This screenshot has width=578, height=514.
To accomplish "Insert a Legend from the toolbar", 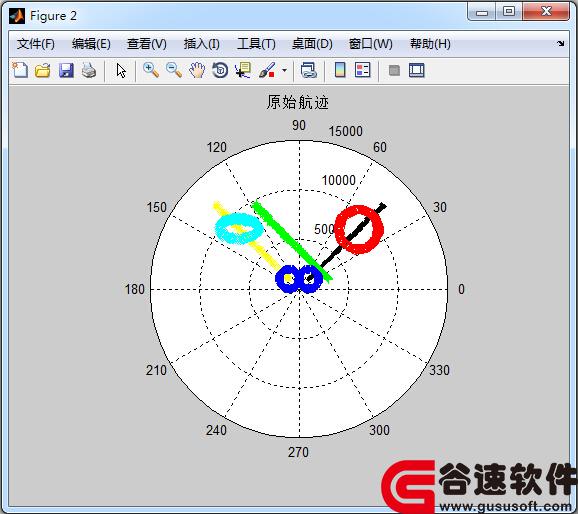I will [363, 70].
